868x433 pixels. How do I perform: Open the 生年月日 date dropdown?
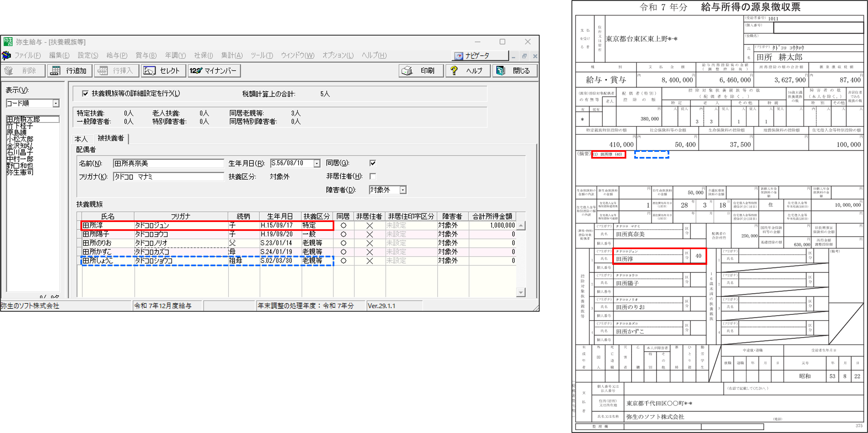(x=317, y=164)
